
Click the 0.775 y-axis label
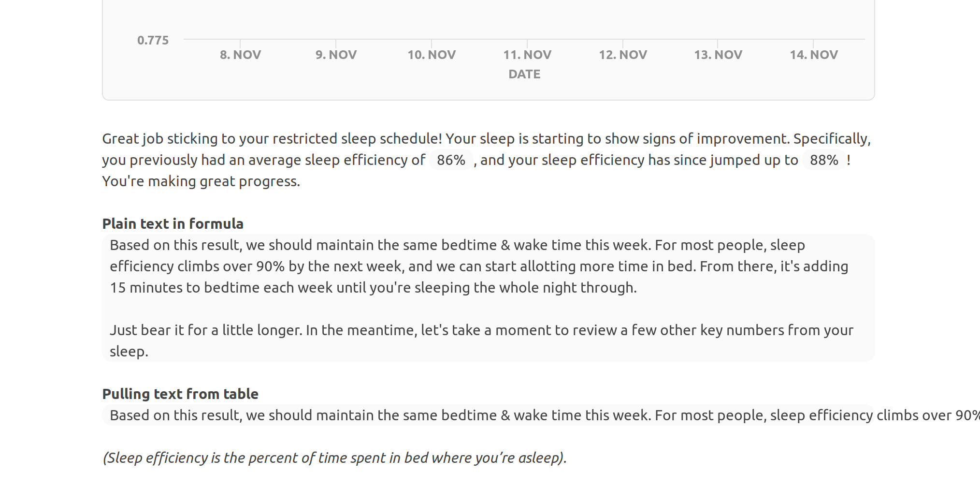(x=153, y=40)
